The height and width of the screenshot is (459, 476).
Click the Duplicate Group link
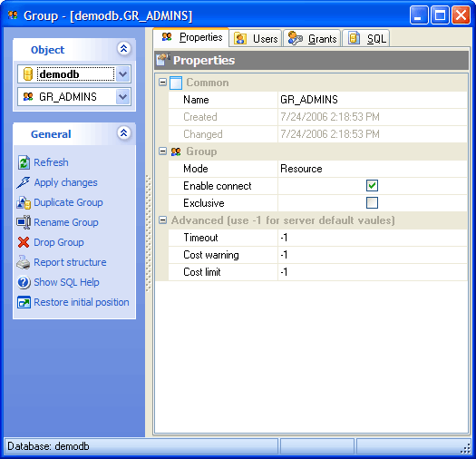click(x=68, y=202)
